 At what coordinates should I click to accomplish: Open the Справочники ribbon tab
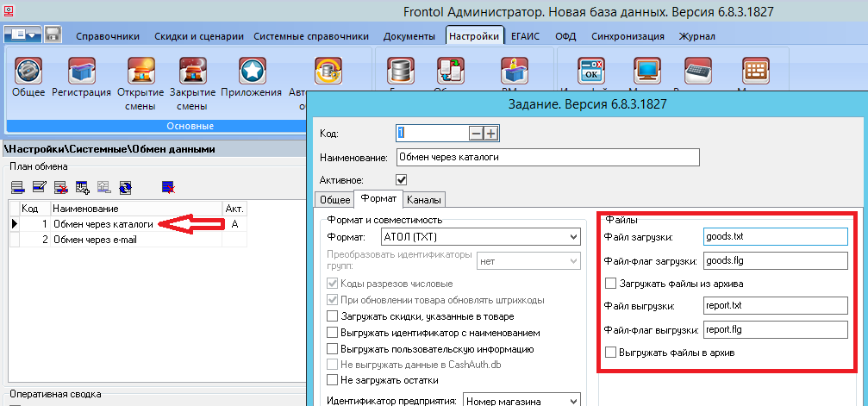point(108,36)
